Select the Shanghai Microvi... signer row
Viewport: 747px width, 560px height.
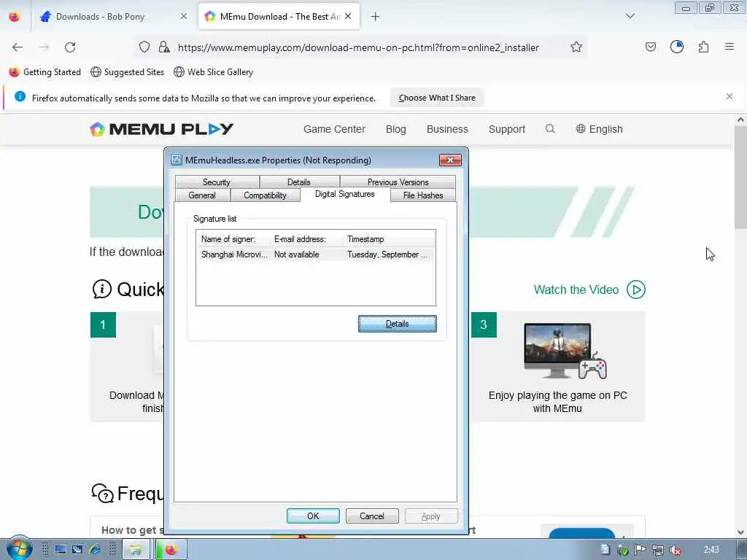click(315, 254)
